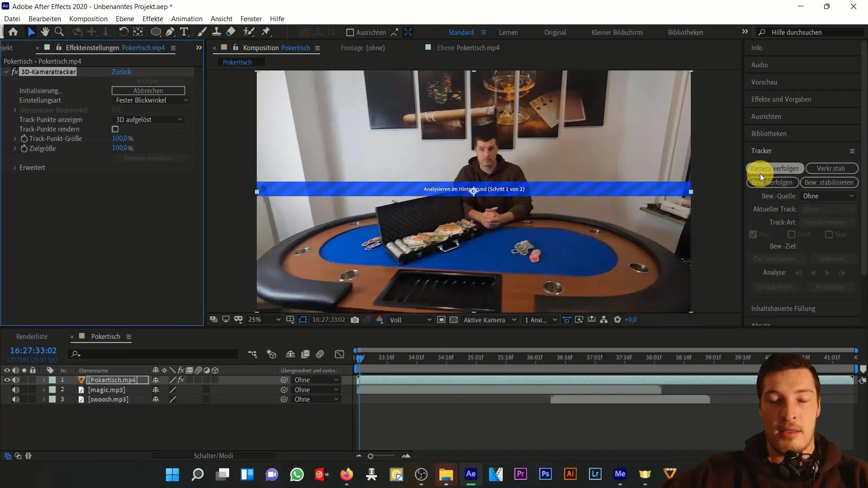The width and height of the screenshot is (868, 488).
Task: Select the Home icon in toolbar
Action: (13, 32)
